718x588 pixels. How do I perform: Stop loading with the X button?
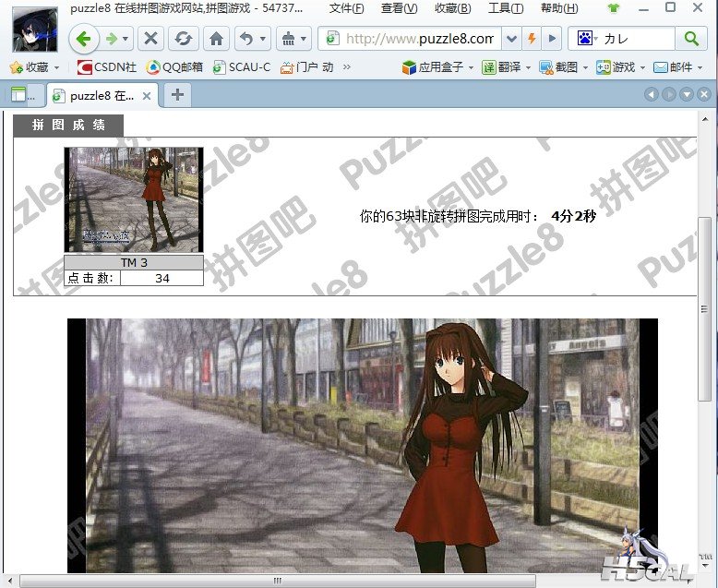pyautogui.click(x=150, y=39)
